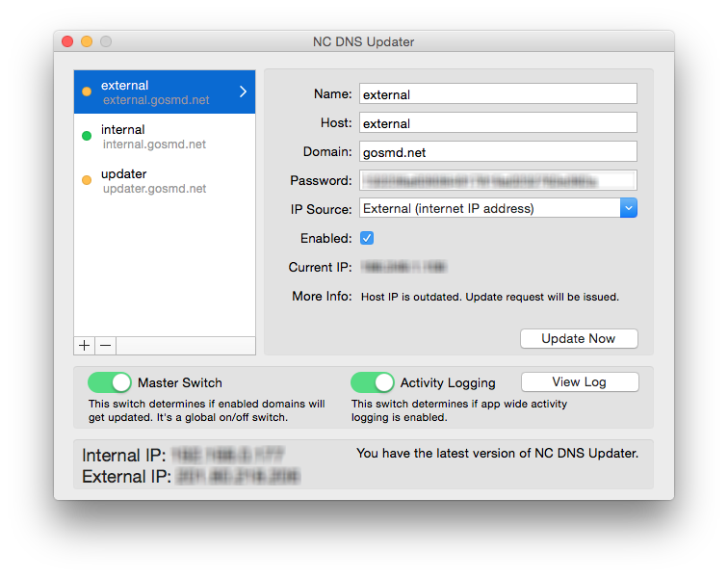The image size is (728, 577).
Task: Click the blurred Internal IP value
Action: [x=228, y=455]
